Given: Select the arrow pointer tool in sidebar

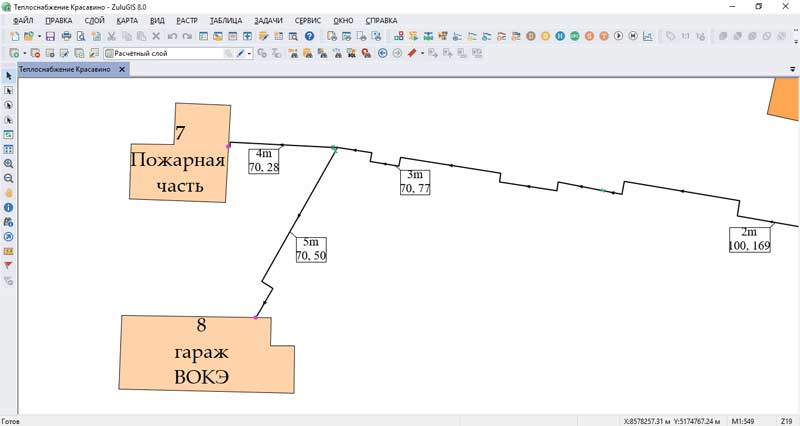Looking at the screenshot, I should pos(9,75).
